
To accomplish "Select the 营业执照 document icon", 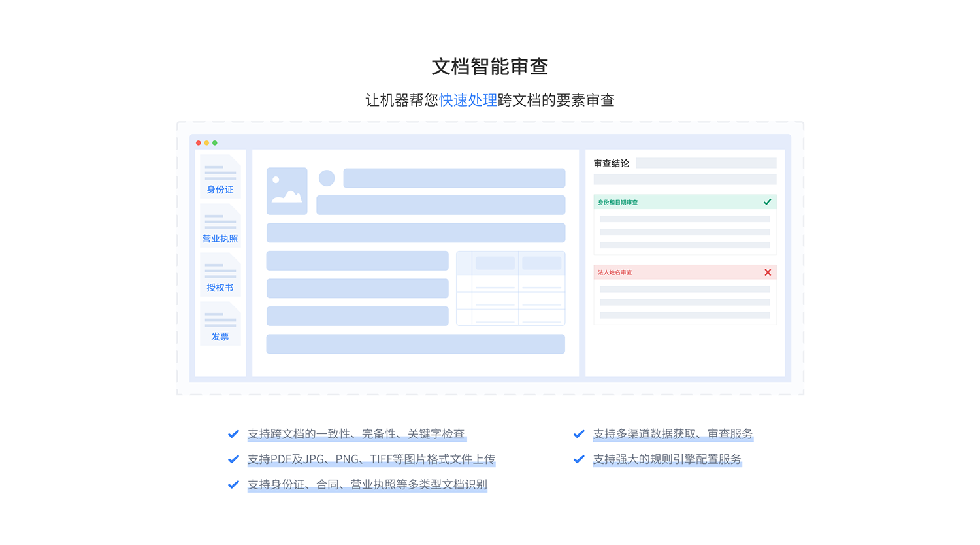I will [220, 225].
